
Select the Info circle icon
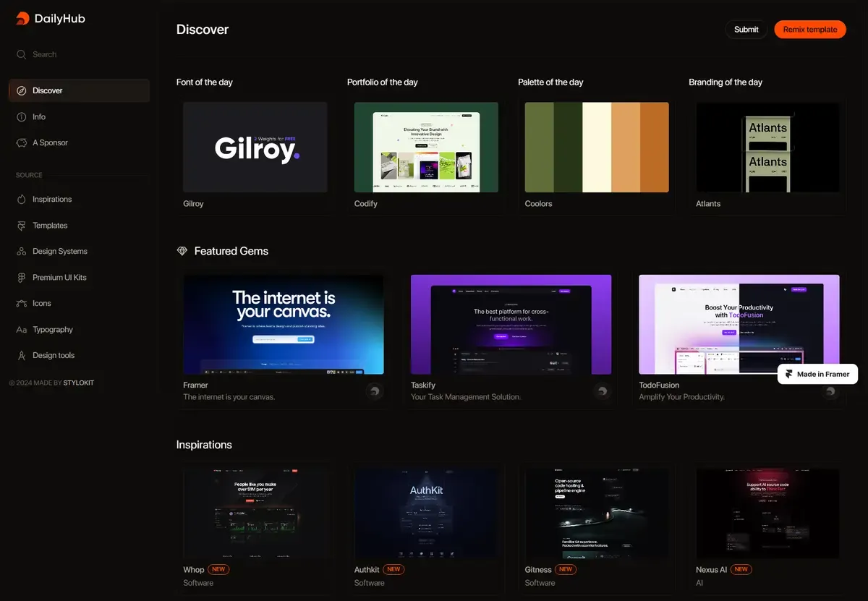[x=22, y=116]
